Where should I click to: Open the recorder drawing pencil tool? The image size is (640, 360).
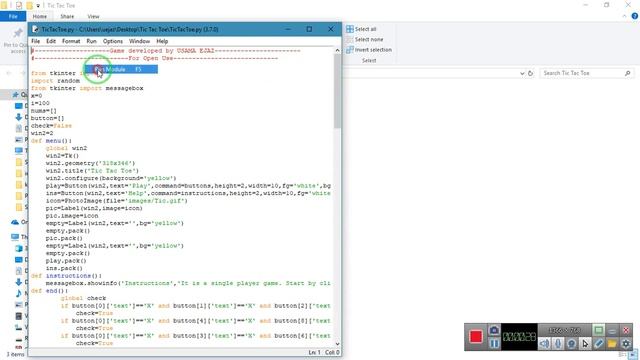pos(598,344)
